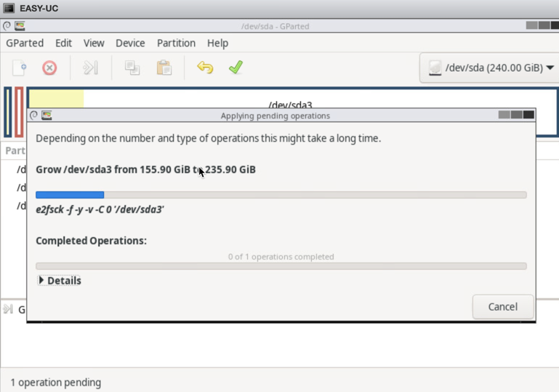Viewport: 559px width, 392px height.
Task: Click the Copy partition toolbar icon
Action: click(132, 68)
